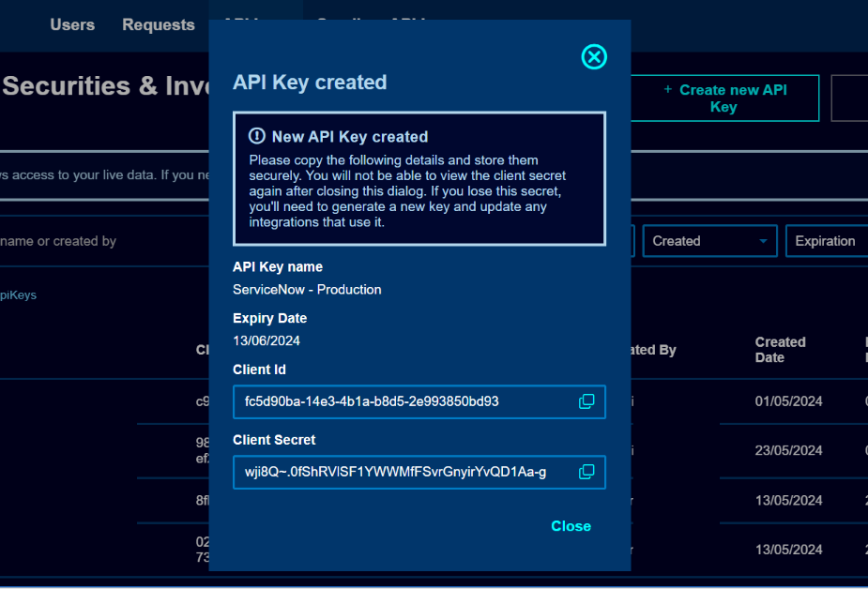Open the Users tab
This screenshot has width=868, height=589.
72,25
